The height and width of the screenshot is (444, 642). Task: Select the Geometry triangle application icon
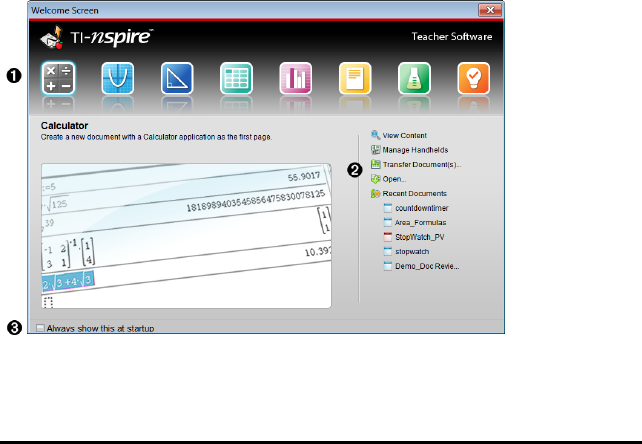pos(177,78)
